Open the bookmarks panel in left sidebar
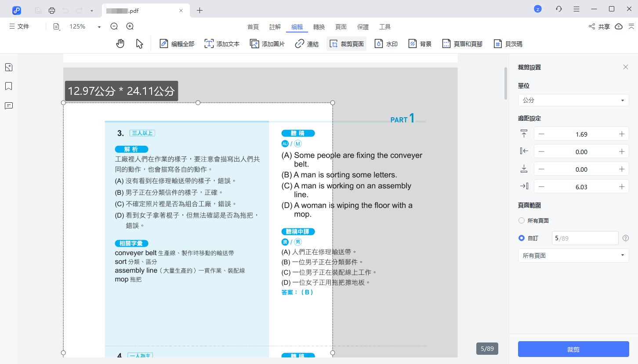Image resolution: width=638 pixels, height=364 pixels. click(x=8, y=86)
